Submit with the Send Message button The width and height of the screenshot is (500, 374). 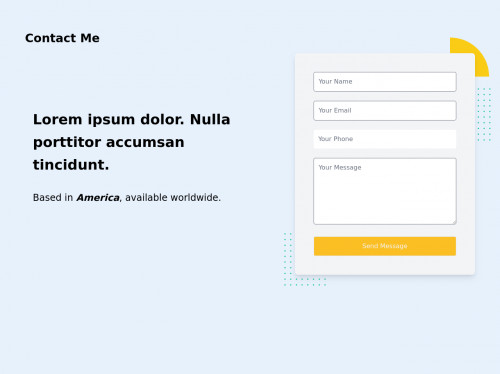tap(385, 246)
